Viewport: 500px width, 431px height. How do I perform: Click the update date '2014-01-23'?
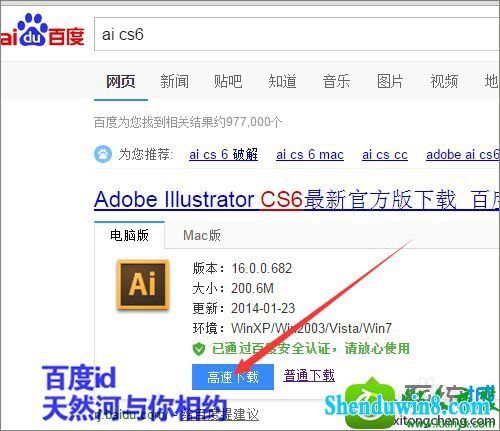click(x=263, y=308)
